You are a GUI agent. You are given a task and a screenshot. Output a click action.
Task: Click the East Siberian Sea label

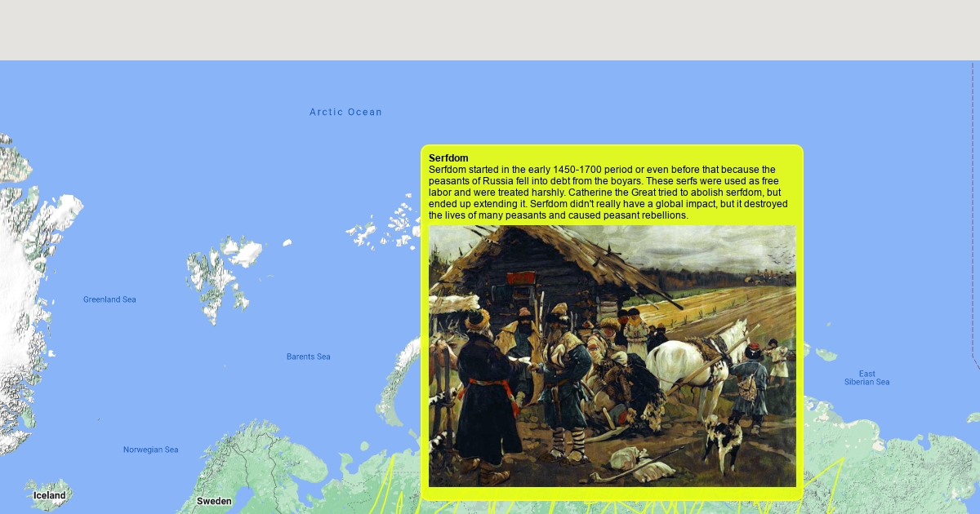867,378
